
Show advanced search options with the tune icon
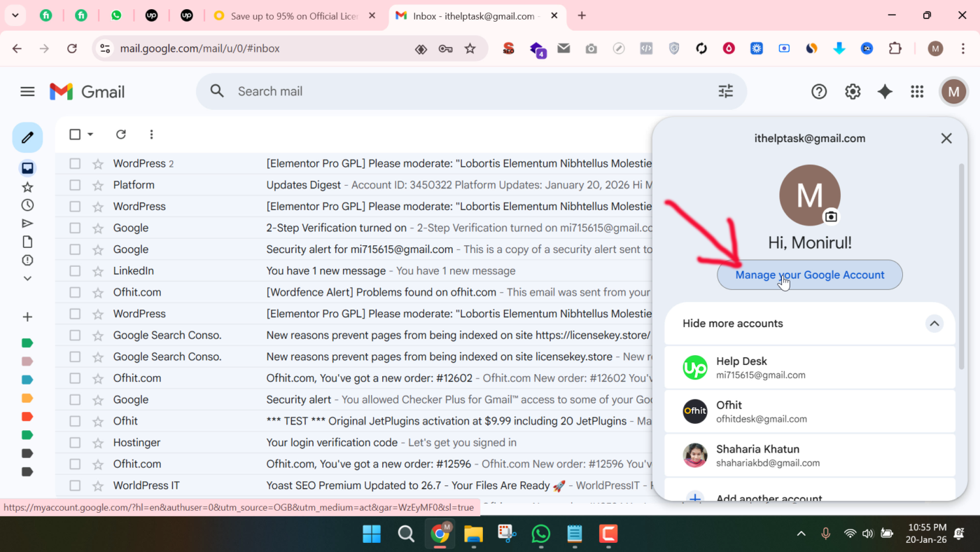point(725,91)
